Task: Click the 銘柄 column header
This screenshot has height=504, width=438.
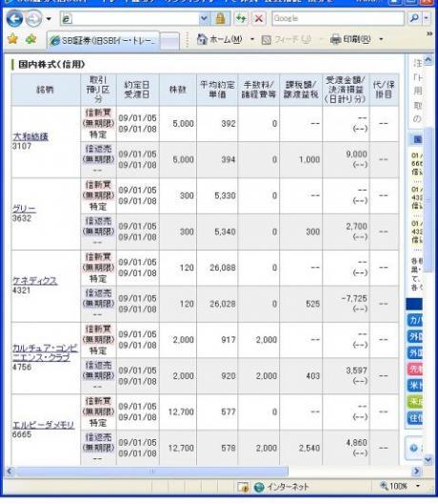Action: pyautogui.click(x=46, y=90)
